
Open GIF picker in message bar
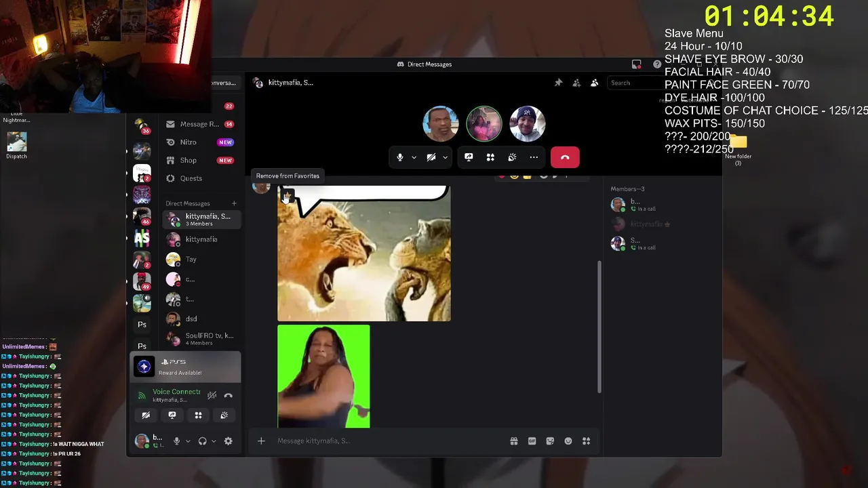532,441
